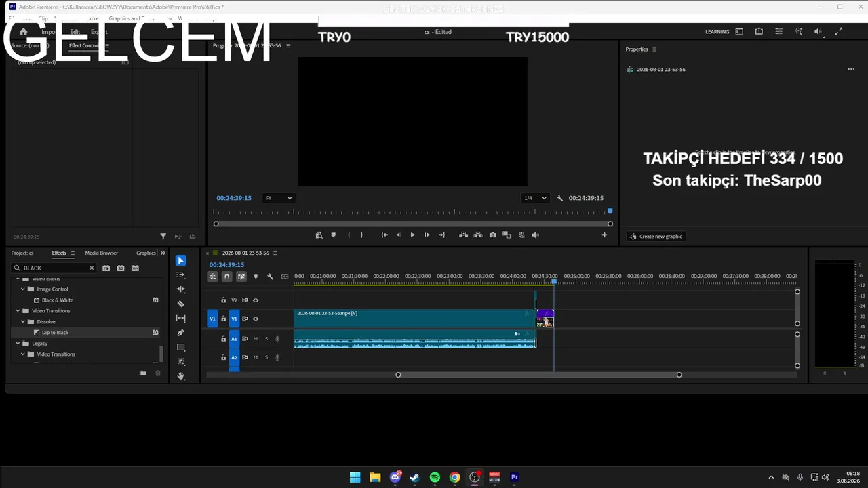Show hidden panel tabs overflow chevrons
The image size is (868, 488).
[163, 253]
